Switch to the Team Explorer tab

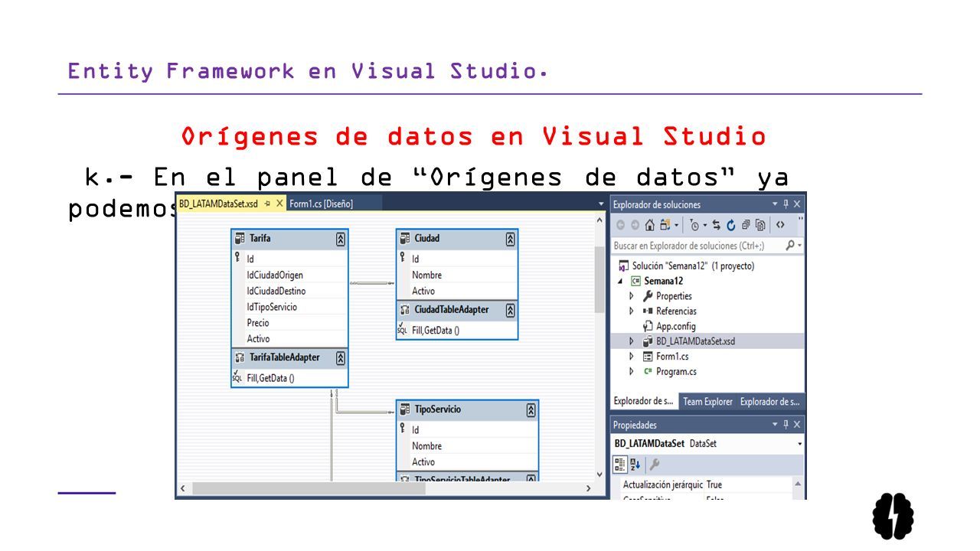point(707,402)
